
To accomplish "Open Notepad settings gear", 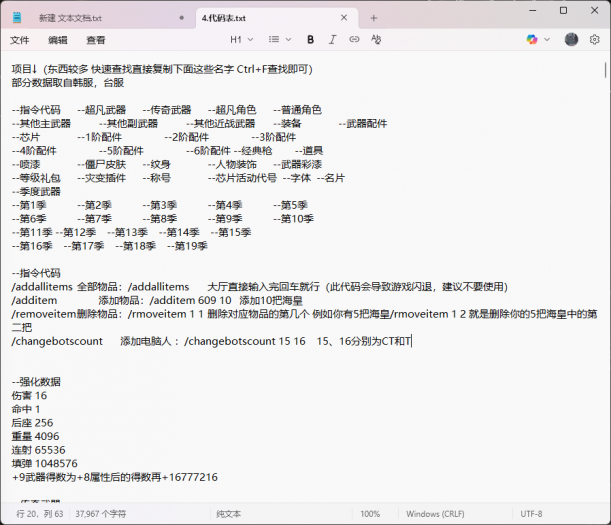I will coord(594,39).
